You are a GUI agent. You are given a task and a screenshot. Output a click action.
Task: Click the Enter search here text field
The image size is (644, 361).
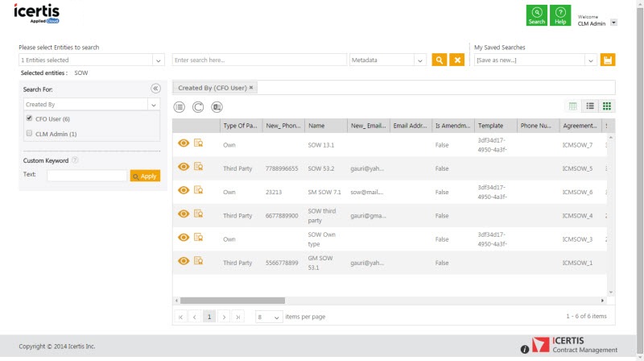258,60
